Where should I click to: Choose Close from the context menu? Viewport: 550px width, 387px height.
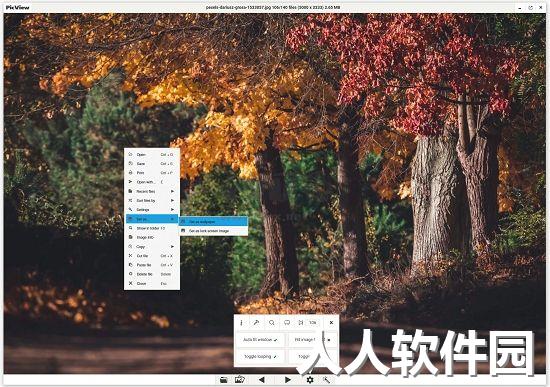pos(152,283)
